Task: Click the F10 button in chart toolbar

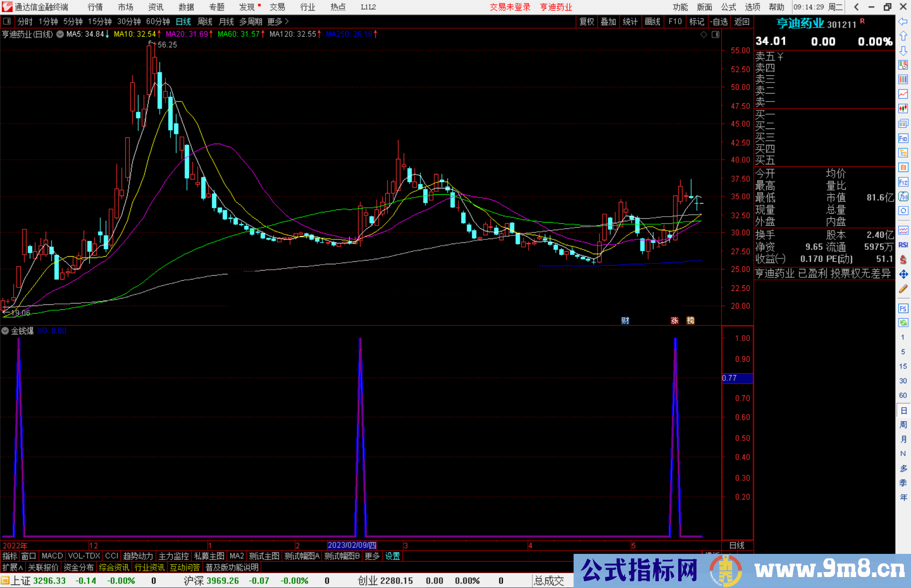Action: pyautogui.click(x=675, y=21)
